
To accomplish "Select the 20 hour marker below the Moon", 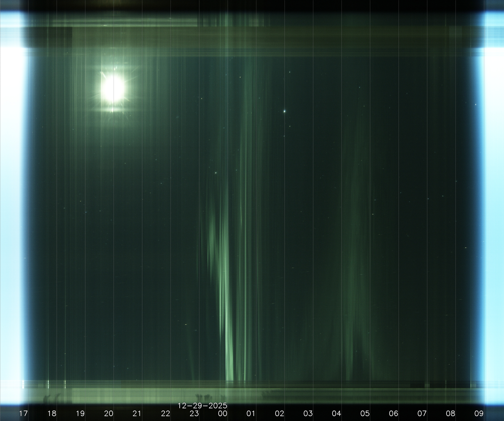I will click(109, 414).
